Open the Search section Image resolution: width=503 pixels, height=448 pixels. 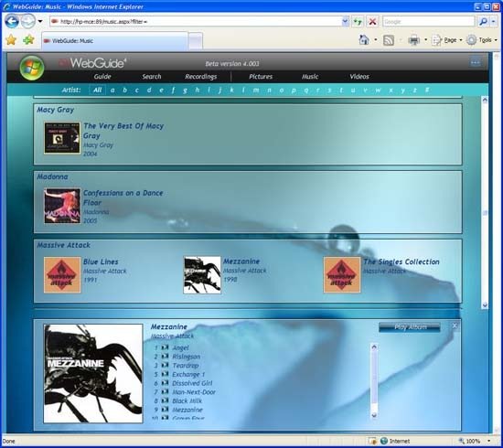[x=152, y=76]
